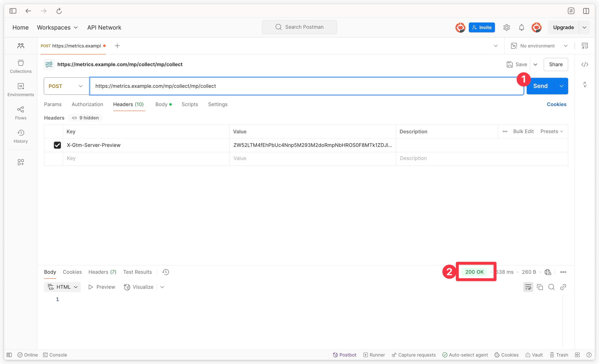
Task: Open the request Settings tab
Action: (218, 104)
